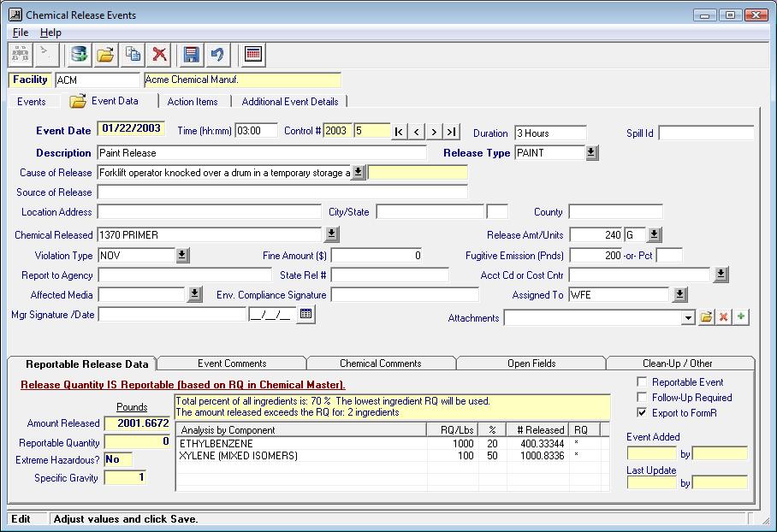Switch to the Action Items tab
777x532 pixels.
[x=193, y=102]
